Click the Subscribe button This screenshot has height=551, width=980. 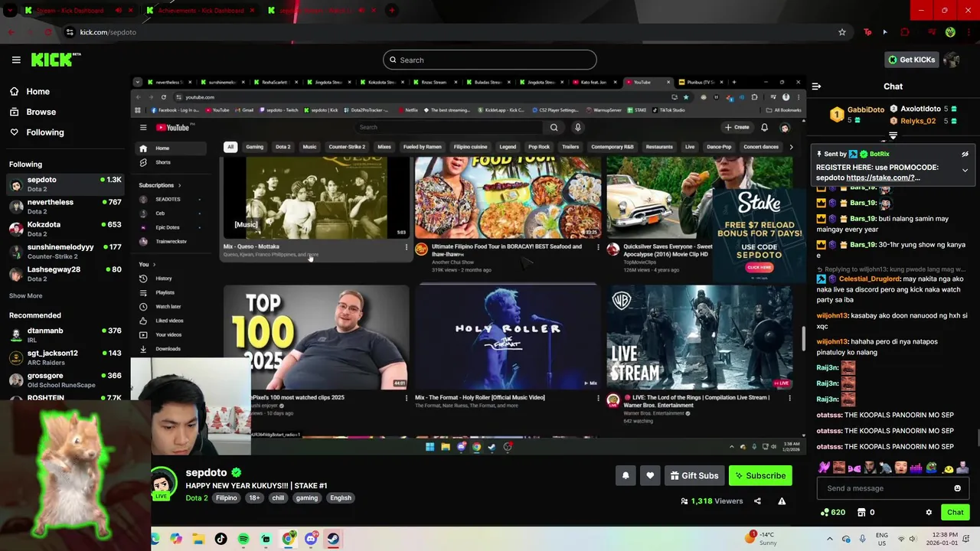[760, 475]
